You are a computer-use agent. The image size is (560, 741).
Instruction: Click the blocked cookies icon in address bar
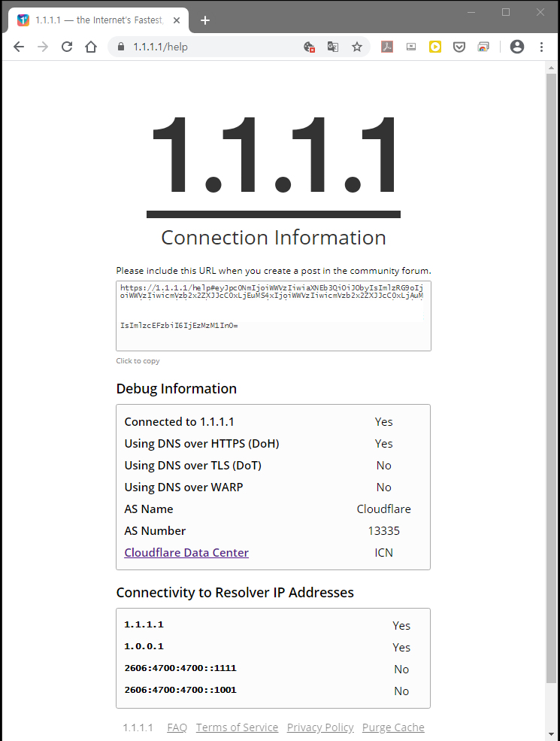(309, 47)
